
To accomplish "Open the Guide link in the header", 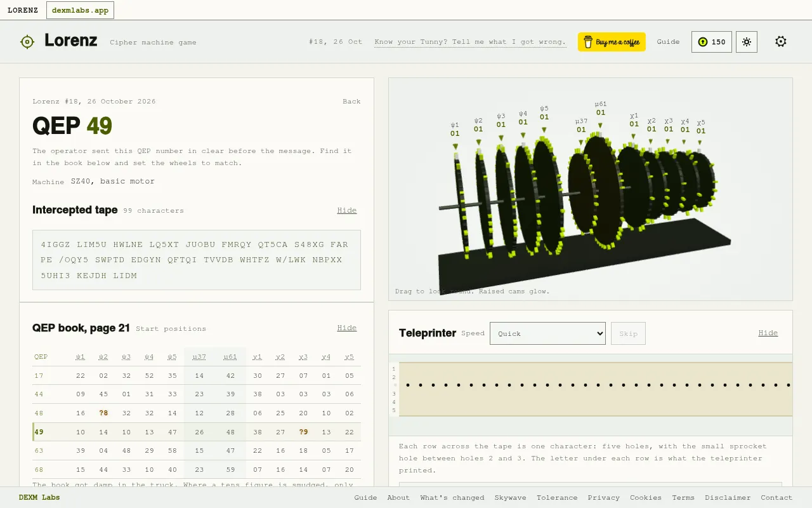I will (x=668, y=42).
